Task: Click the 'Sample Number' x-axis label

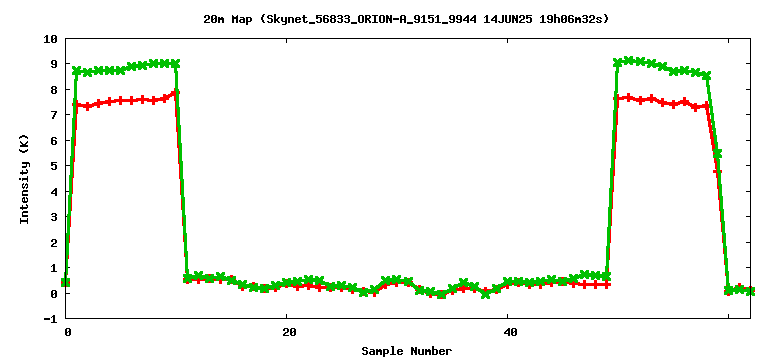Action: pos(407,351)
